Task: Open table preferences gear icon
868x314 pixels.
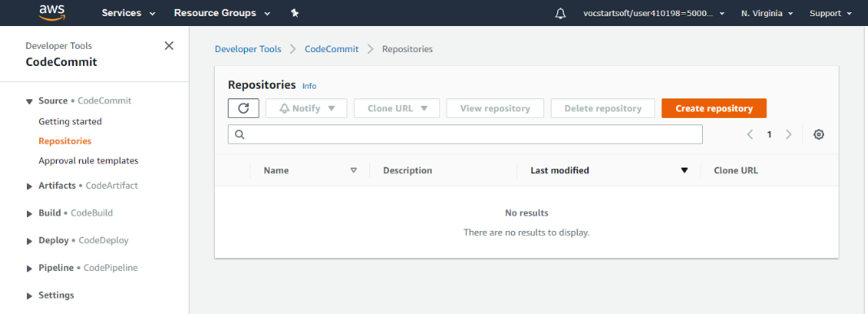Action: pyautogui.click(x=818, y=134)
